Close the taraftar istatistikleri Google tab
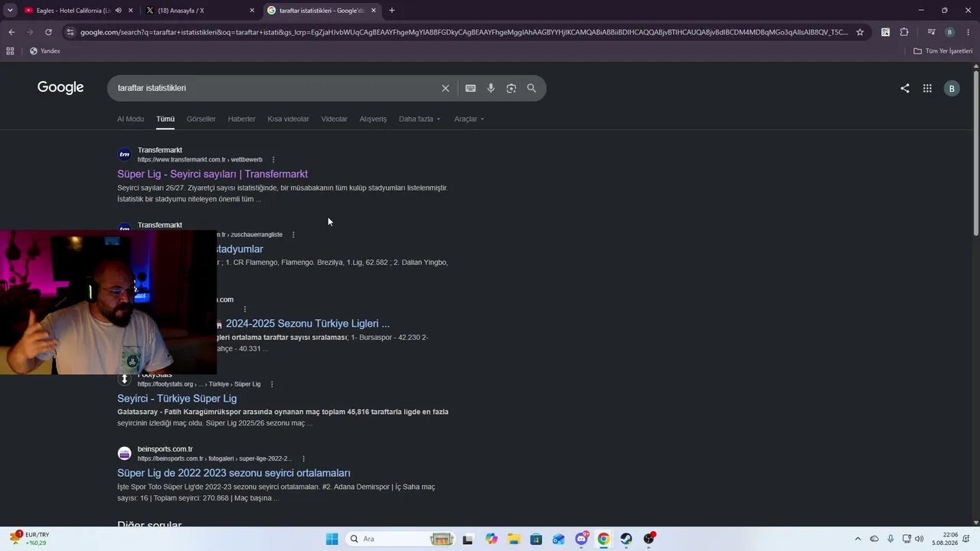Viewport: 980px width, 551px height. pyautogui.click(x=374, y=11)
